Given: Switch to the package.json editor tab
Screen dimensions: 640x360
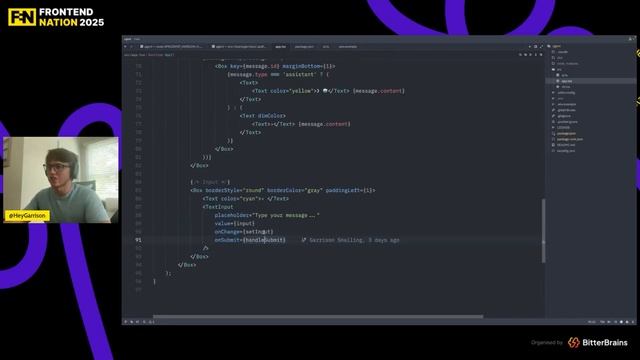Looking at the screenshot, I should (x=304, y=47).
